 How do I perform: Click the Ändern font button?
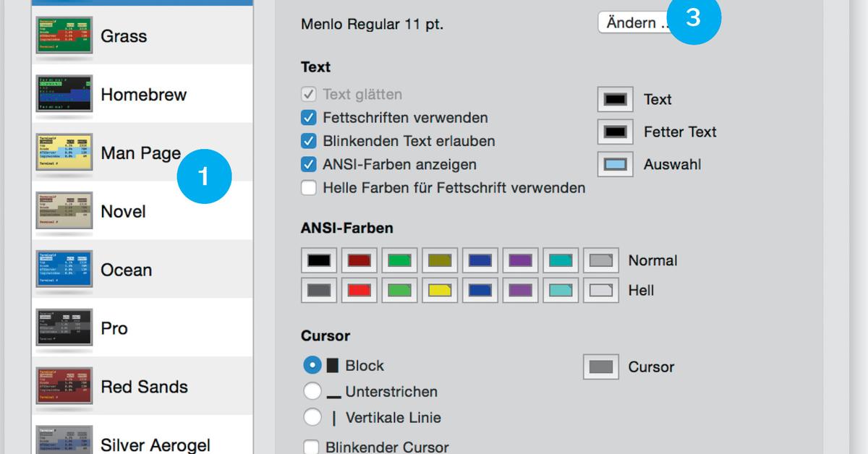631,23
